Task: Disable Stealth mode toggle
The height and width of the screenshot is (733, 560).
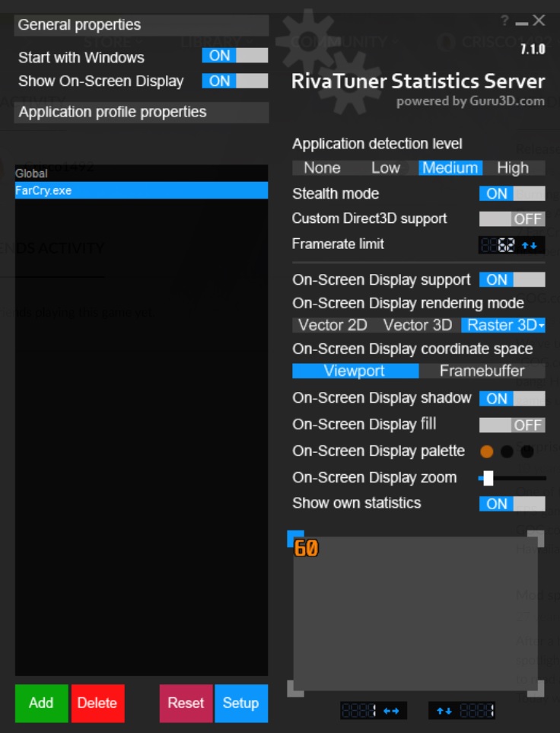Action: coord(512,193)
